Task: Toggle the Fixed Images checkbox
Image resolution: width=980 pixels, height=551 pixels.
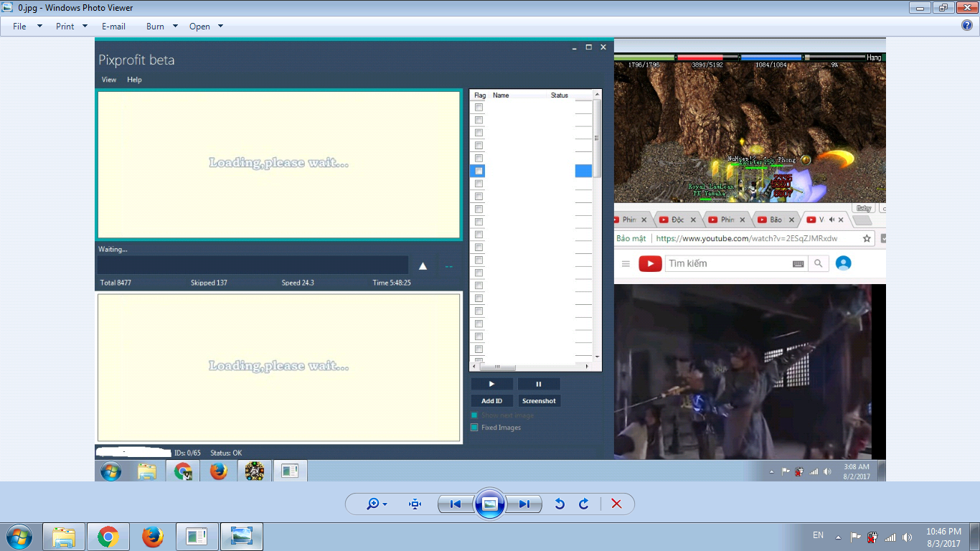Action: 474,428
